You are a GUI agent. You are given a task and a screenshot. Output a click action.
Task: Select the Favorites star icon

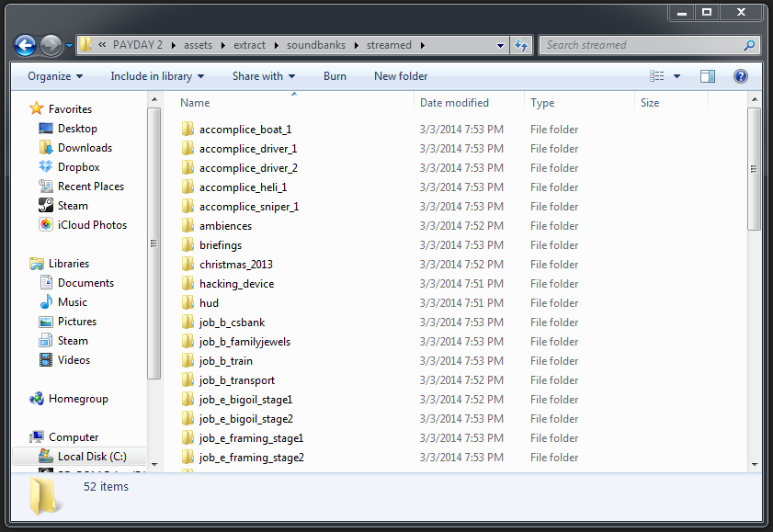37,108
